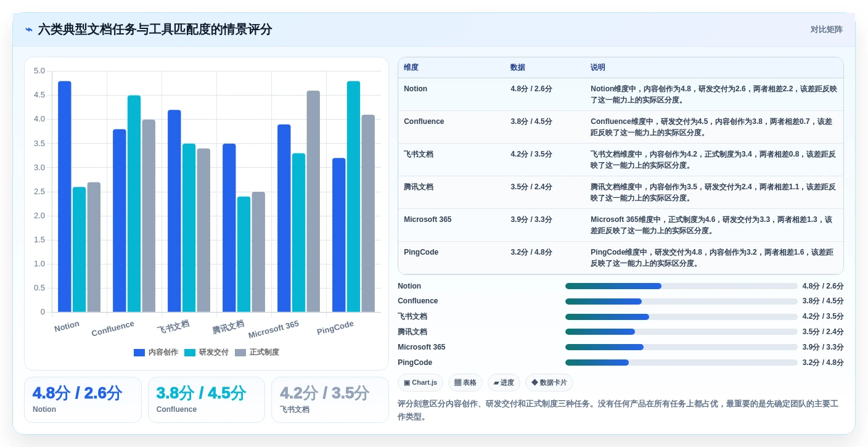Select the 表格 chip
The image size is (868, 447).
point(465,383)
